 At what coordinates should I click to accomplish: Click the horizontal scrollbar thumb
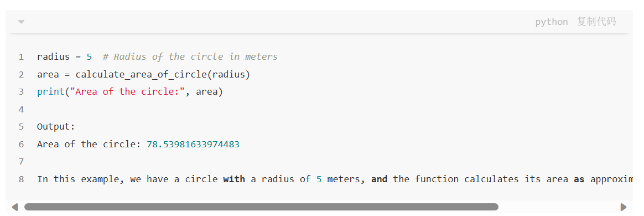coord(261,207)
